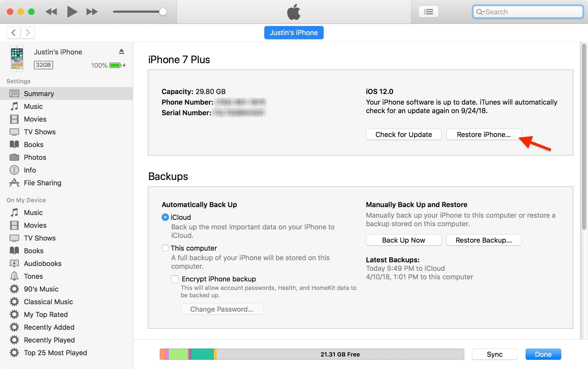588x369 pixels.
Task: Select Tones under On My Device
Action: pyautogui.click(x=33, y=276)
